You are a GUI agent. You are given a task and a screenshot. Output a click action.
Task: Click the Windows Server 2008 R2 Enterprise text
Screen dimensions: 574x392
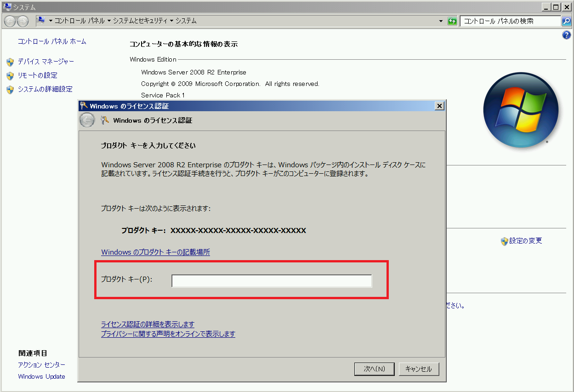[x=194, y=73]
